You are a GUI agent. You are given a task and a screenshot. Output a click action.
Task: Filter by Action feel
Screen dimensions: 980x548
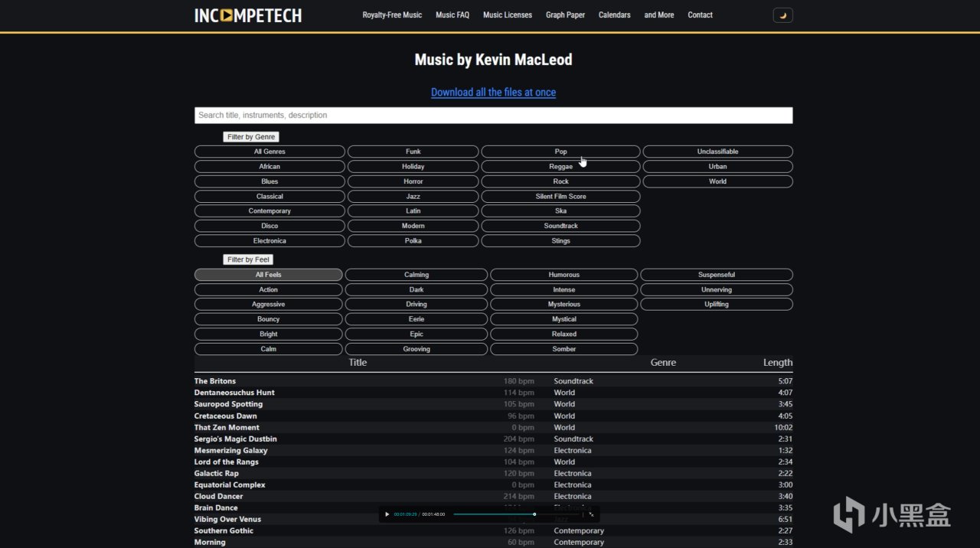tap(269, 290)
